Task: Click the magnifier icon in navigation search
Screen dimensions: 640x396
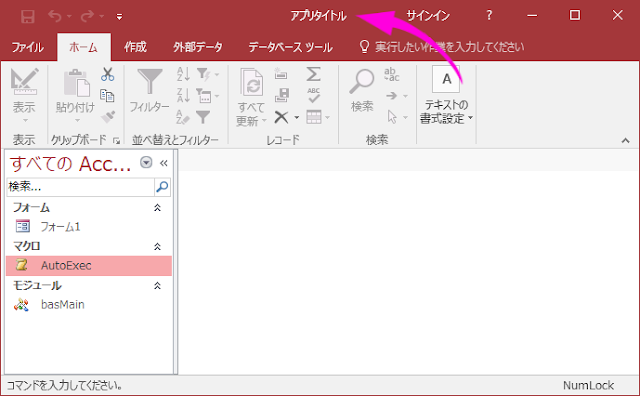Action: click(162, 187)
